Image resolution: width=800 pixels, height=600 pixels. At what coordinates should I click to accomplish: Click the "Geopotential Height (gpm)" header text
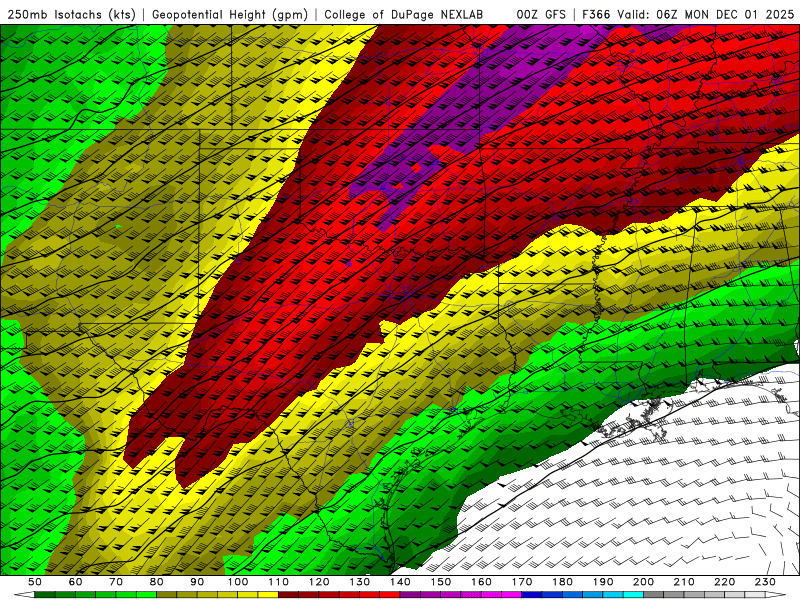click(230, 14)
